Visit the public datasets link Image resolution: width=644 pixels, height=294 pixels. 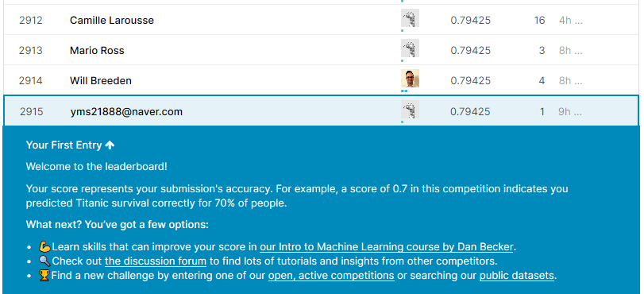[517, 276]
